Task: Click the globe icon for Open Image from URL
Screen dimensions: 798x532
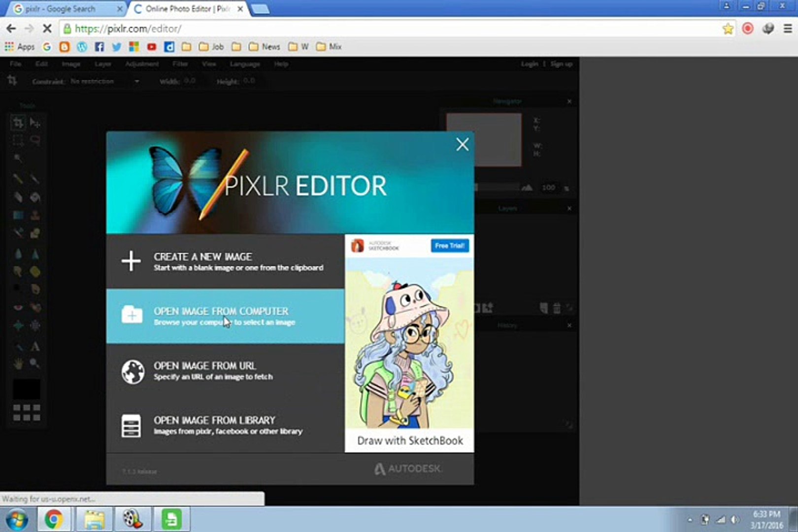Action: (133, 371)
